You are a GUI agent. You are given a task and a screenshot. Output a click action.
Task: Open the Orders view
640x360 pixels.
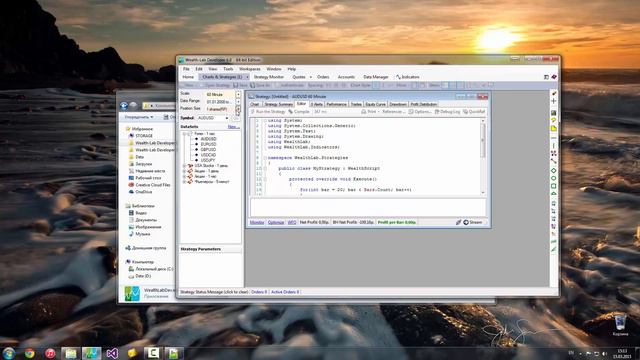(x=323, y=77)
